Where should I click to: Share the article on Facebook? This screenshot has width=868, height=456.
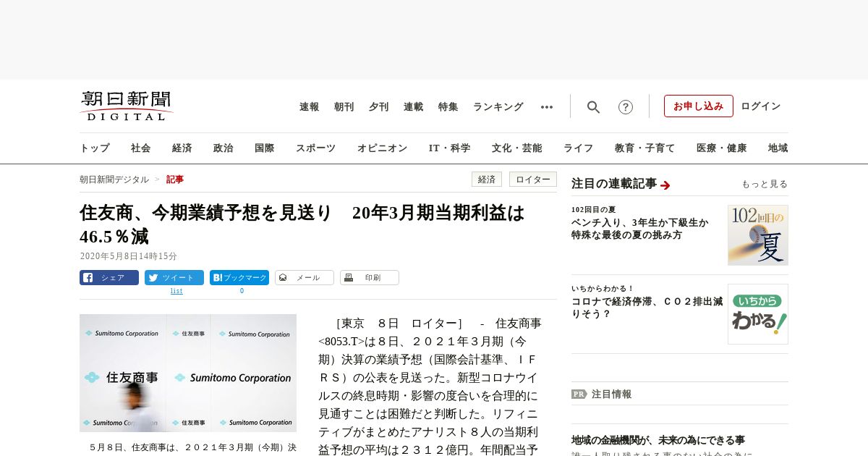(x=109, y=277)
